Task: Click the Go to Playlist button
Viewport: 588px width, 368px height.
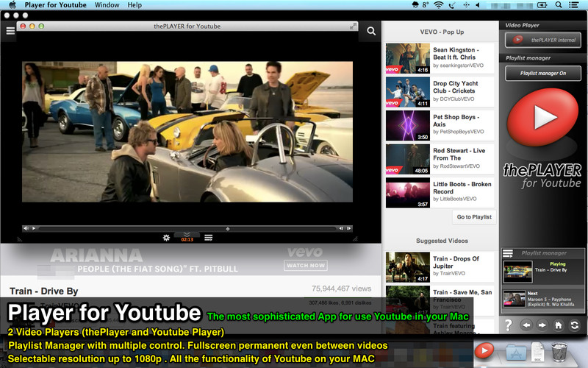Action: (x=474, y=217)
